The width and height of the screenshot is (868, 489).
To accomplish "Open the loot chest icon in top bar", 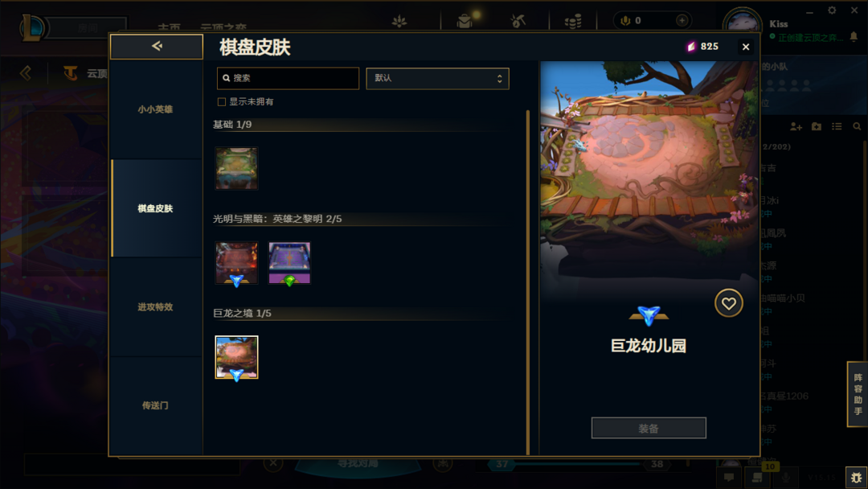I will 465,21.
